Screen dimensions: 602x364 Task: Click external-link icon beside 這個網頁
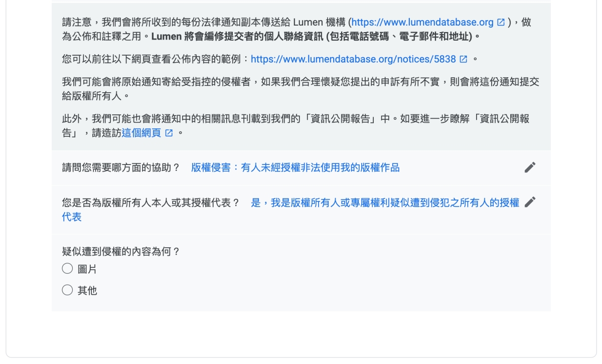(x=169, y=133)
